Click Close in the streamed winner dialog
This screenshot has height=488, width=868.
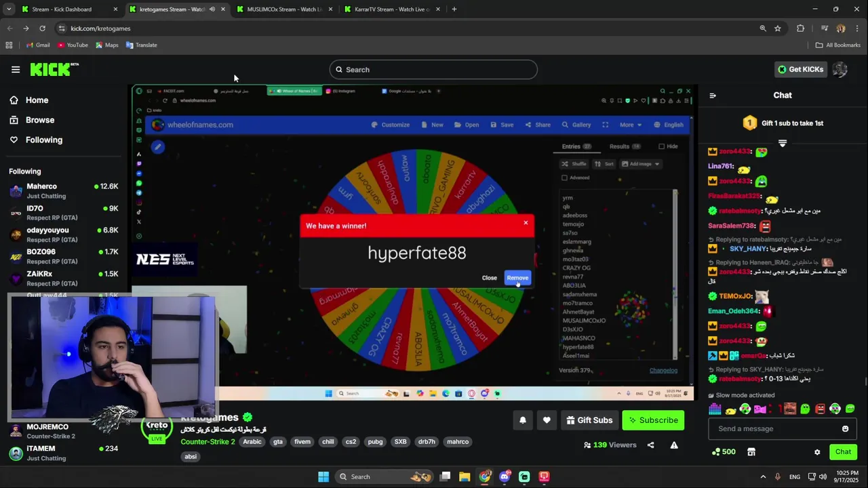tap(489, 278)
